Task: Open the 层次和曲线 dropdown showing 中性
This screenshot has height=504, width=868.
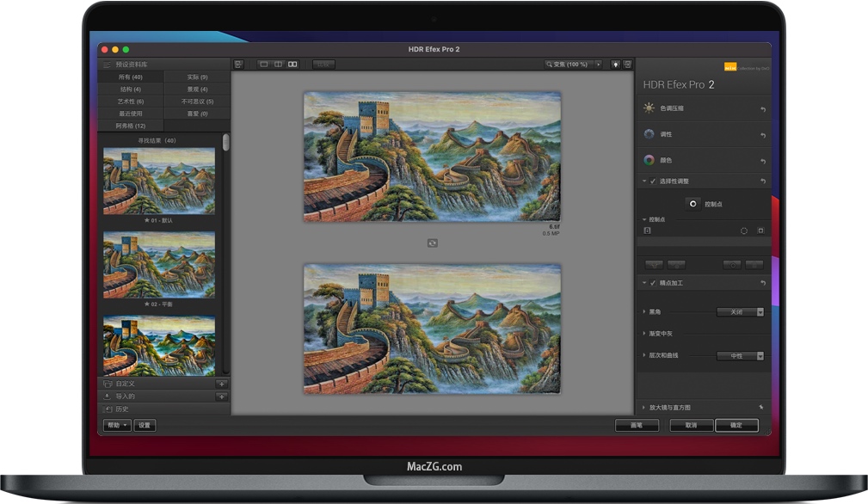Action: [741, 355]
